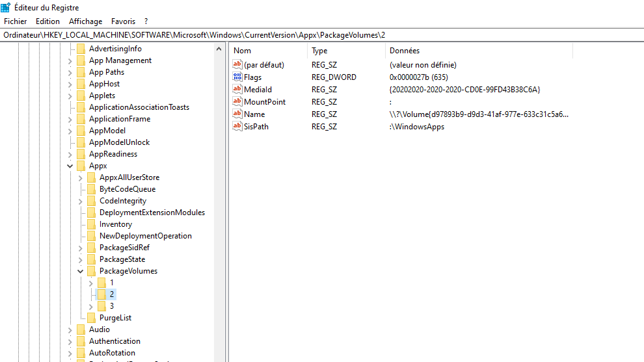The height and width of the screenshot is (362, 644).
Task: Click the Applets folder icon
Action: click(81, 96)
